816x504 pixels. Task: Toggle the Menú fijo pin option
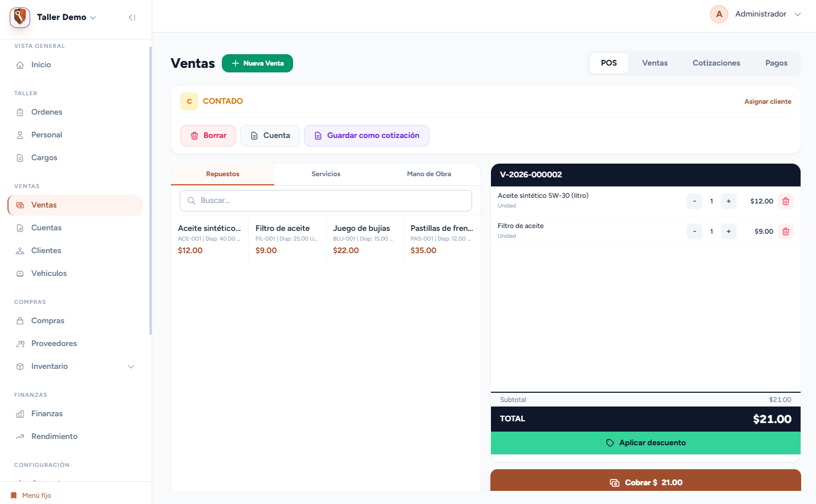31,495
